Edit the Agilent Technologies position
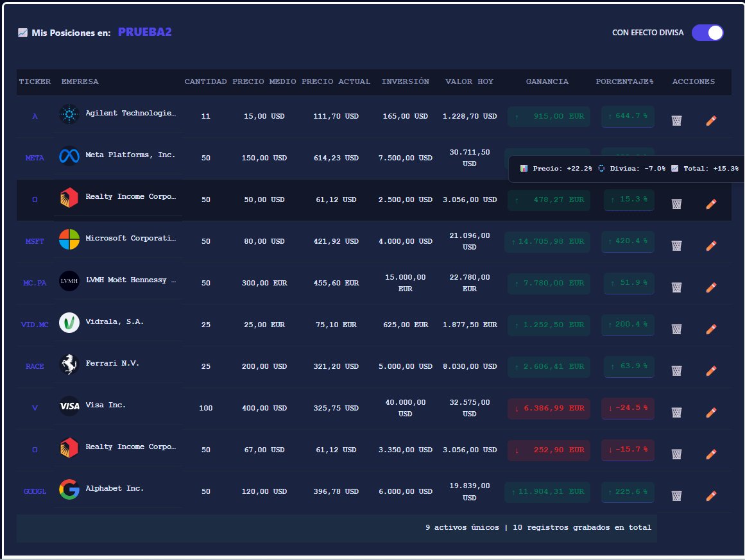Image resolution: width=745 pixels, height=560 pixels. coord(711,121)
